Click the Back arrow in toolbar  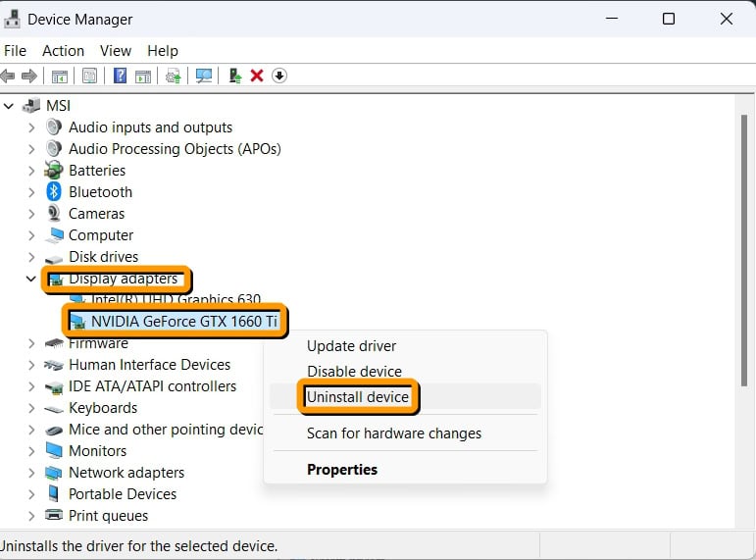(x=8, y=76)
